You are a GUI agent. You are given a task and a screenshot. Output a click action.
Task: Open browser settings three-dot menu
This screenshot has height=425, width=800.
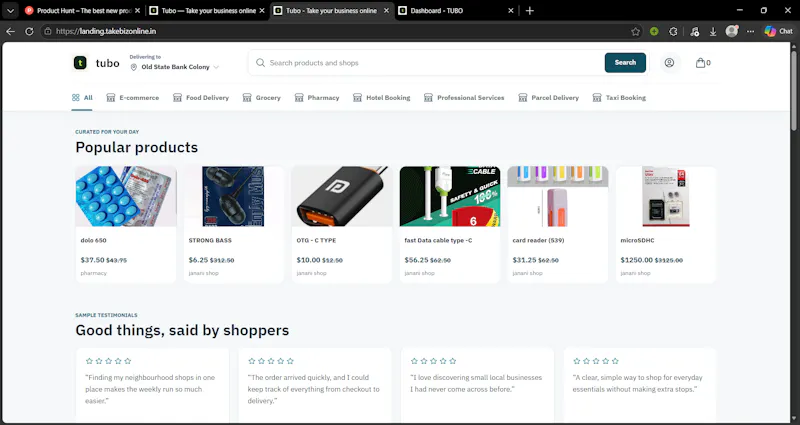(750, 32)
